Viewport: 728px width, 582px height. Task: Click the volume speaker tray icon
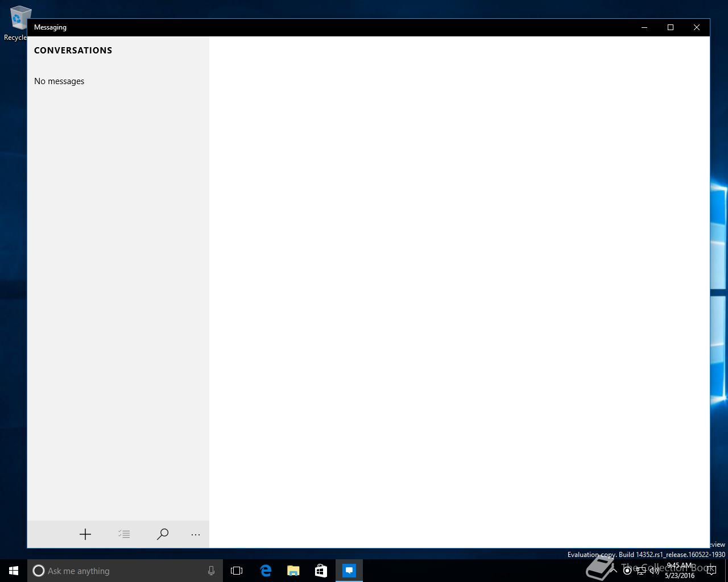(x=655, y=571)
